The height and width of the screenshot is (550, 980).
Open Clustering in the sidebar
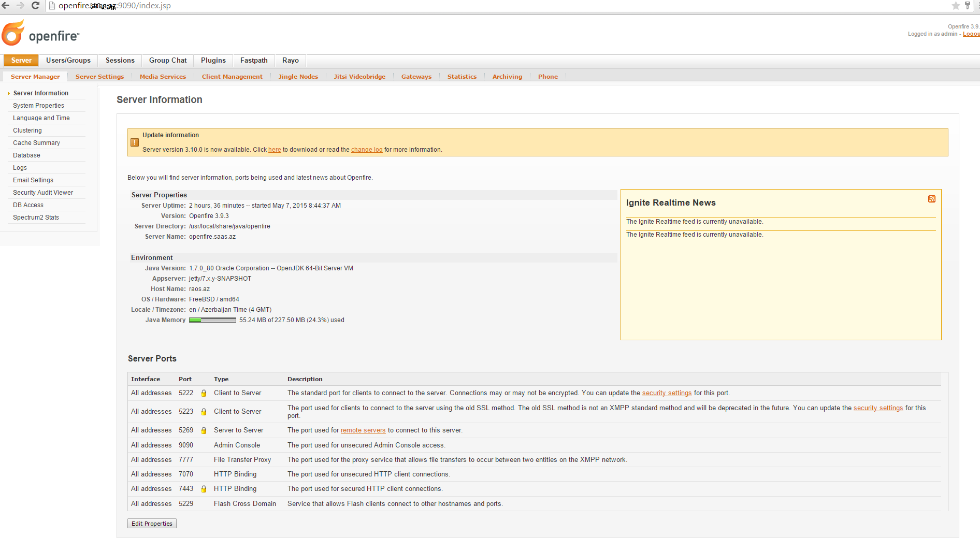coord(27,131)
